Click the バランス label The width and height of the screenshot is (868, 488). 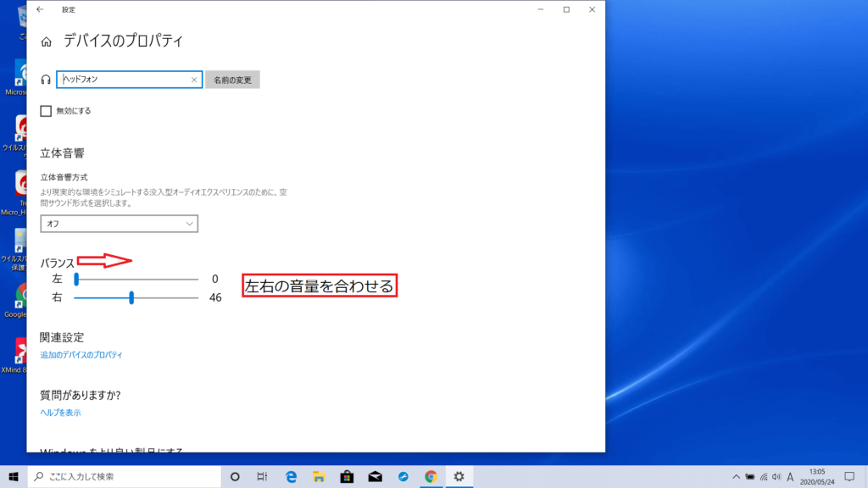pyautogui.click(x=57, y=263)
